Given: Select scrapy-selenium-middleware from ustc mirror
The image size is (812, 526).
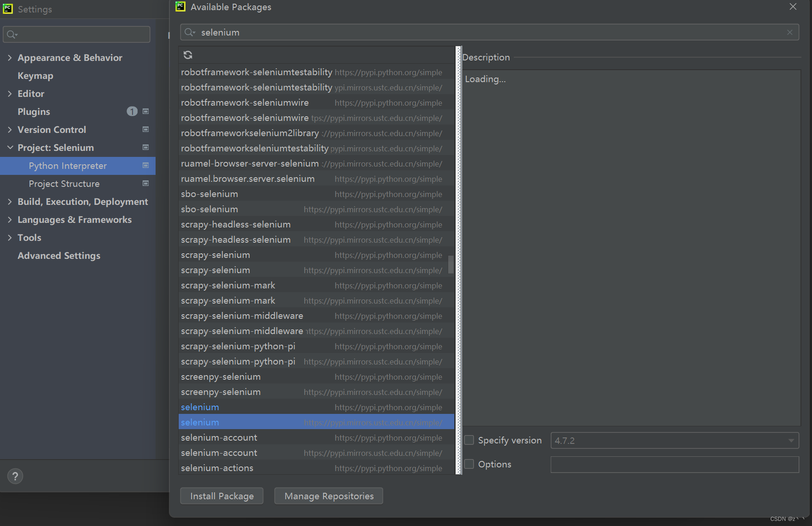Looking at the screenshot, I should click(x=316, y=331).
